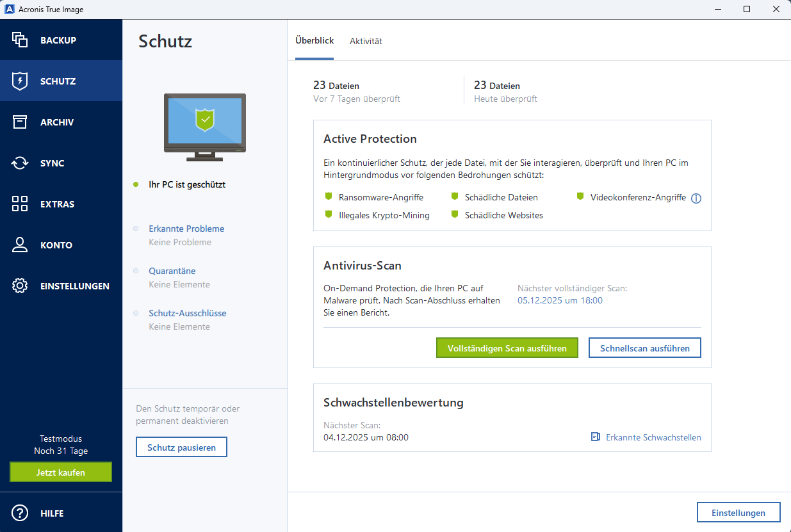Open the Konto account icon

pos(19,245)
